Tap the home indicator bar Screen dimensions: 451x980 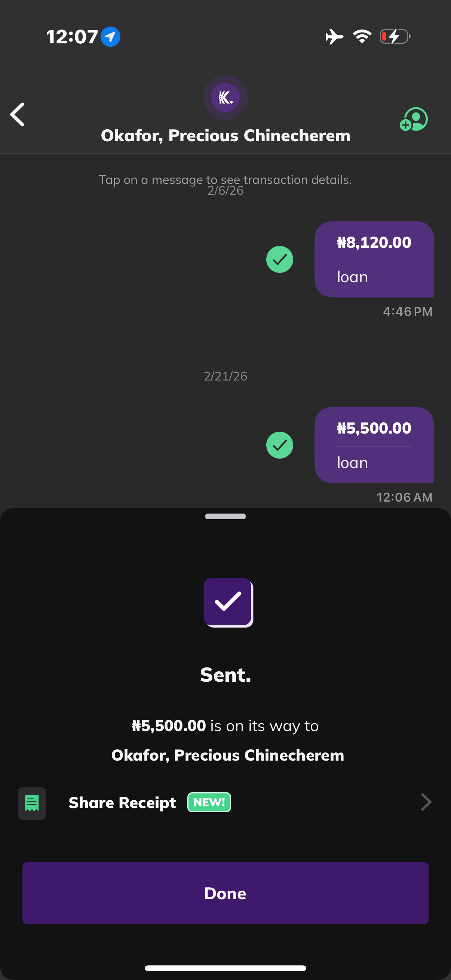tap(225, 968)
